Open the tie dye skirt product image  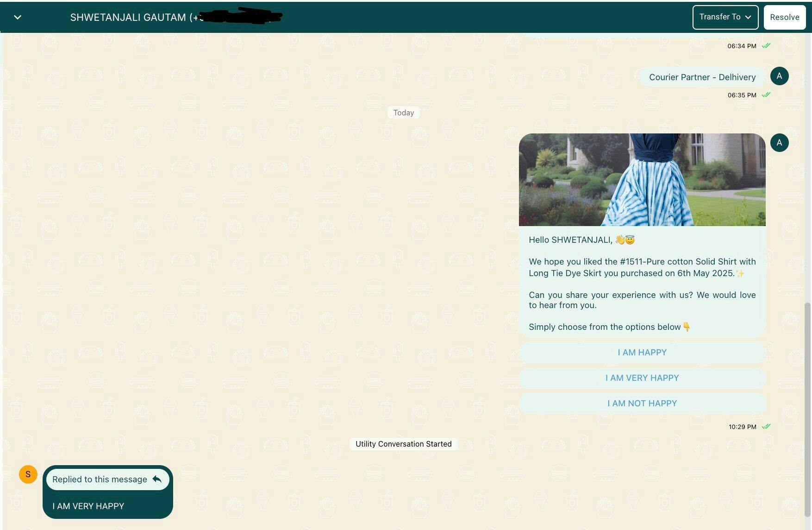642,180
